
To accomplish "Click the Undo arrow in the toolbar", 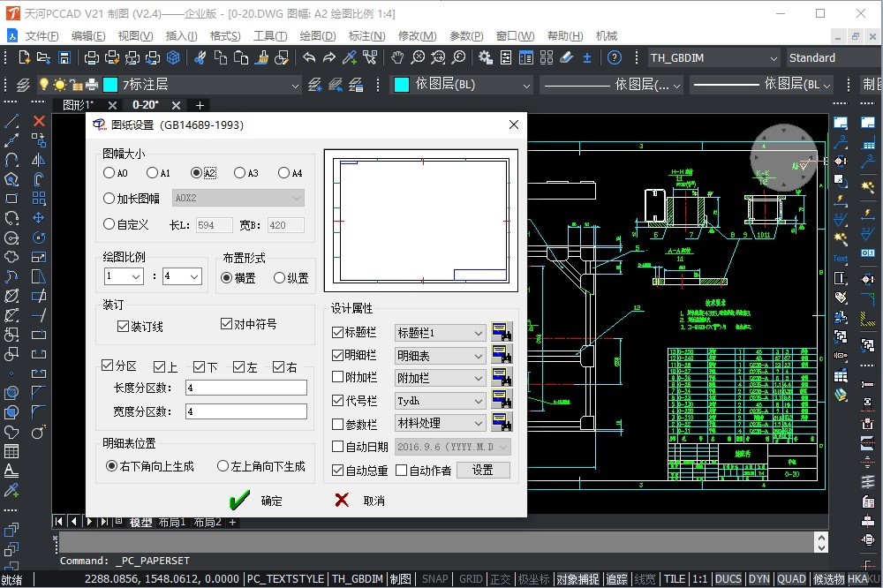I will pyautogui.click(x=309, y=57).
